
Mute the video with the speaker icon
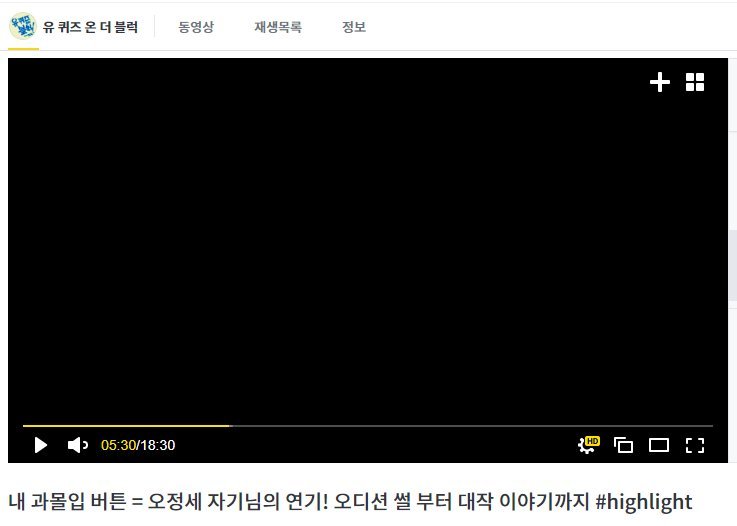tap(77, 445)
